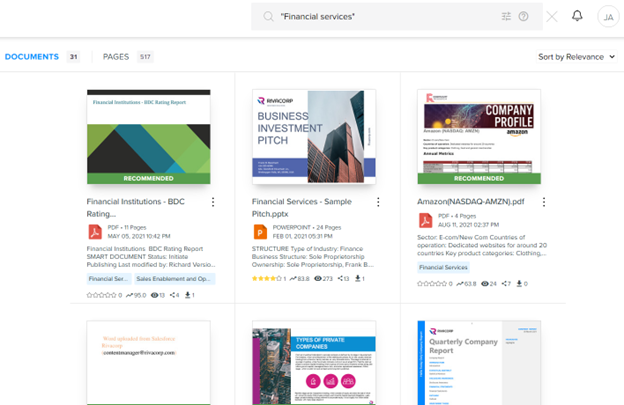Open notifications bell
624x405 pixels.
[577, 16]
